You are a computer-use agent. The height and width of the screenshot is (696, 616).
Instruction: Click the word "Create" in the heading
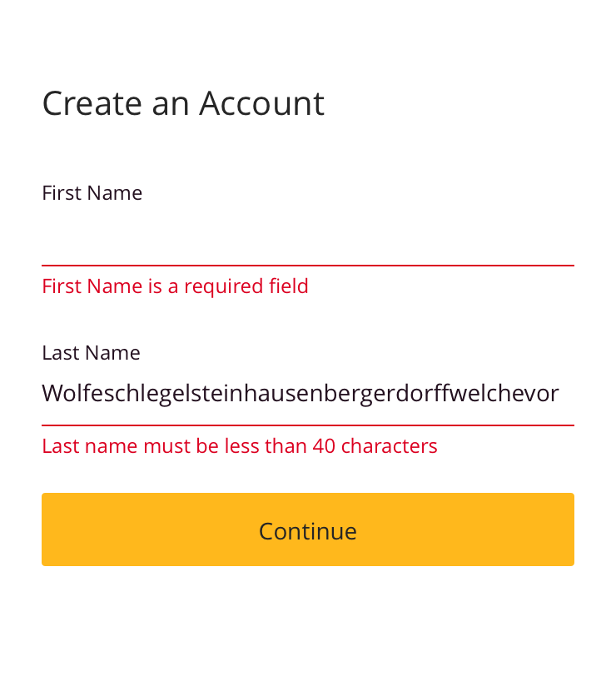click(x=92, y=103)
